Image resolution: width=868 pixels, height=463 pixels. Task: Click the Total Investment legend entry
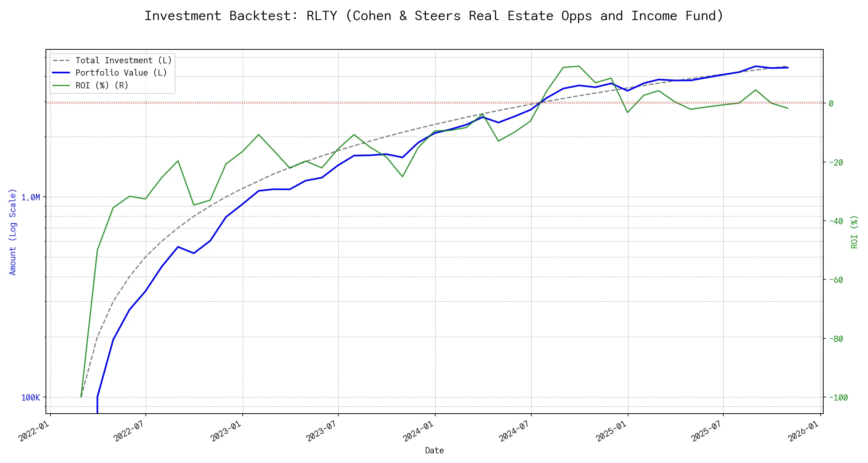[123, 61]
